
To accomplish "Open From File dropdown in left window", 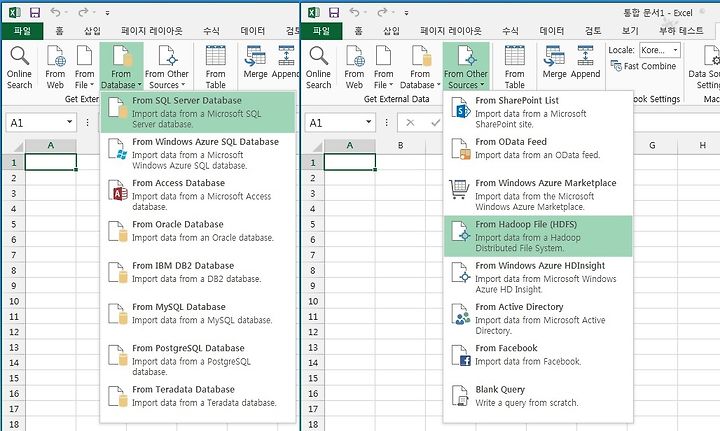I will point(84,67).
